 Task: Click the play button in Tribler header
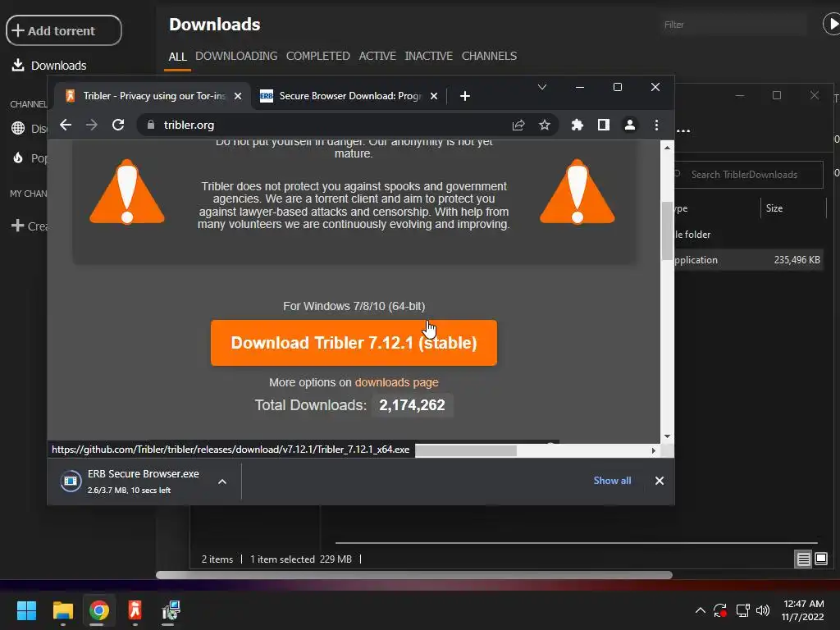click(x=832, y=25)
